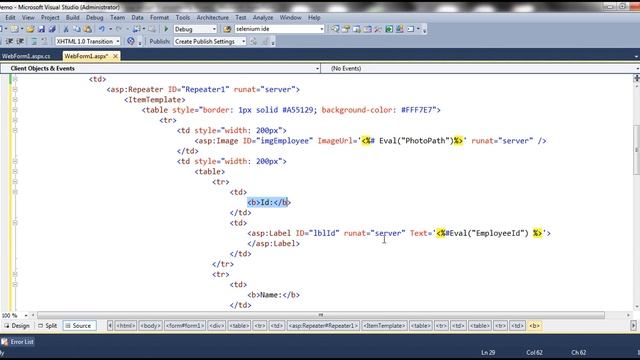Viewport: 640px width, 360px height.
Task: Click the Error List icon
Action: point(4,342)
